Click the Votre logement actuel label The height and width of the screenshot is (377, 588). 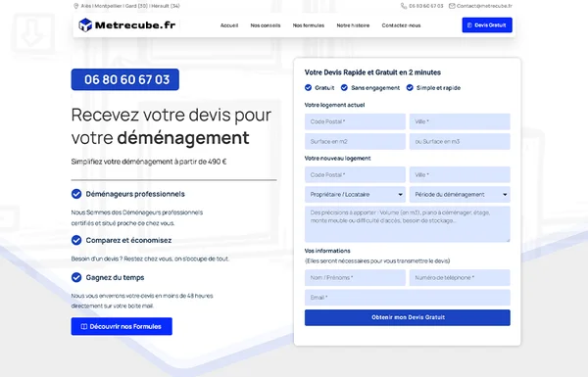coord(334,105)
